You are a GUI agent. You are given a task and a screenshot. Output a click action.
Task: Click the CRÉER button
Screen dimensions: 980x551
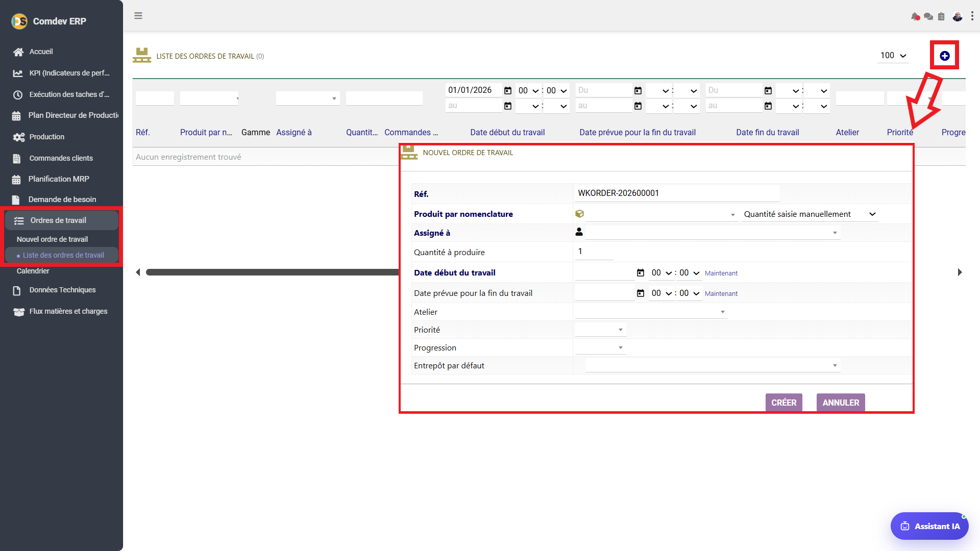(x=783, y=402)
